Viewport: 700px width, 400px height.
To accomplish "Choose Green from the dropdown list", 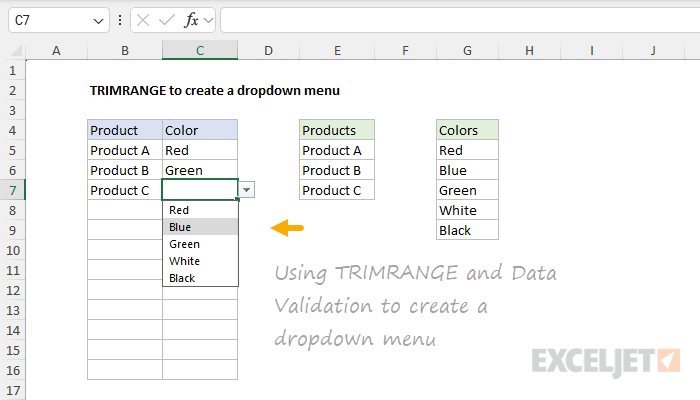I will [200, 244].
